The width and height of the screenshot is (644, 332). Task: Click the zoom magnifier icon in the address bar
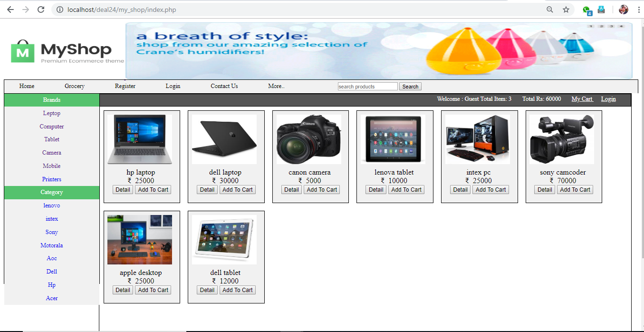click(x=550, y=10)
